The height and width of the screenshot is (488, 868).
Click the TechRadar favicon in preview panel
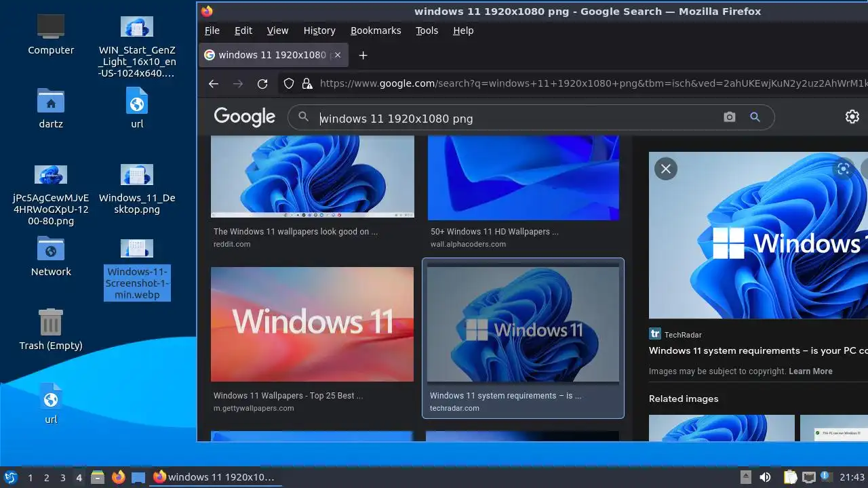655,334
